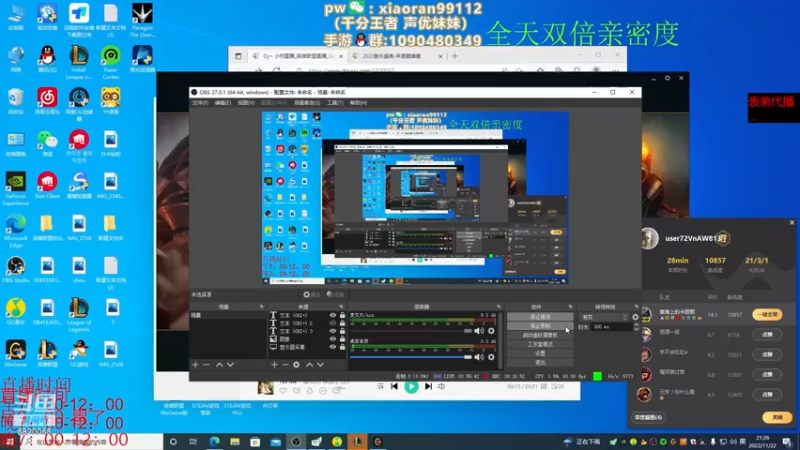
Task: Mute the desktop audio channel
Action: click(479, 357)
